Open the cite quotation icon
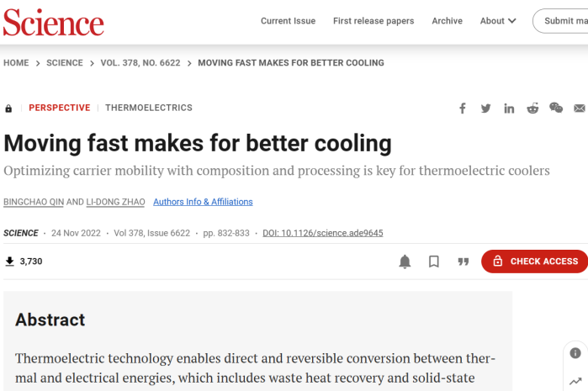Viewport: 588px width, 391px height. click(463, 262)
